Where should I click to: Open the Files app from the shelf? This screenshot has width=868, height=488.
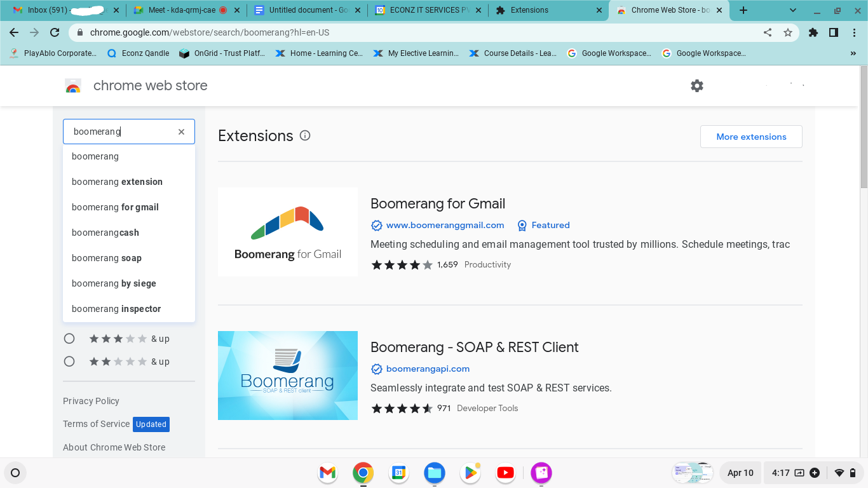(435, 473)
